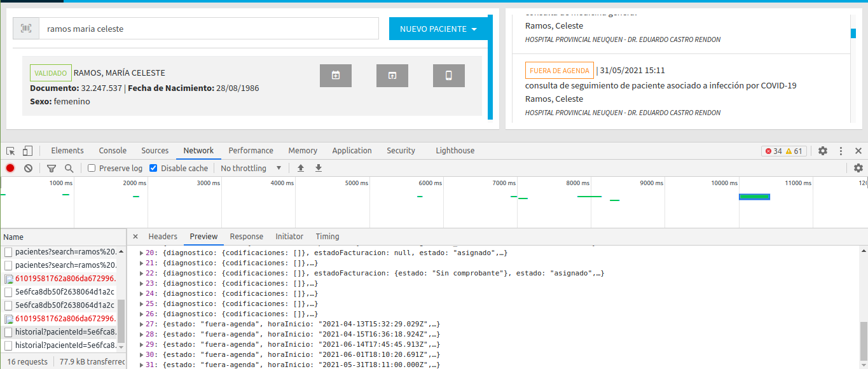This screenshot has width=868, height=369.
Task: Open the Memory tab
Action: tap(303, 151)
